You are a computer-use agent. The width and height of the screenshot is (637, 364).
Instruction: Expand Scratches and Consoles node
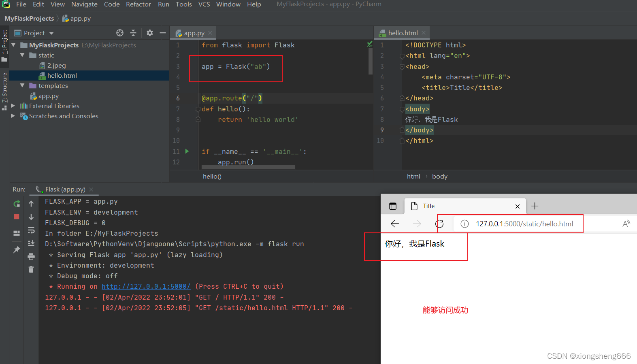pos(13,116)
